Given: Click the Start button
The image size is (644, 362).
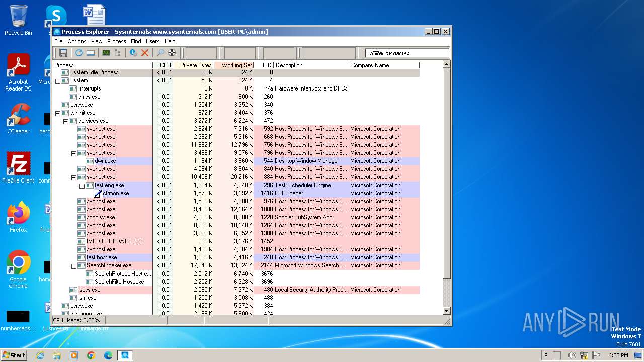Looking at the screenshot, I should coord(14,355).
